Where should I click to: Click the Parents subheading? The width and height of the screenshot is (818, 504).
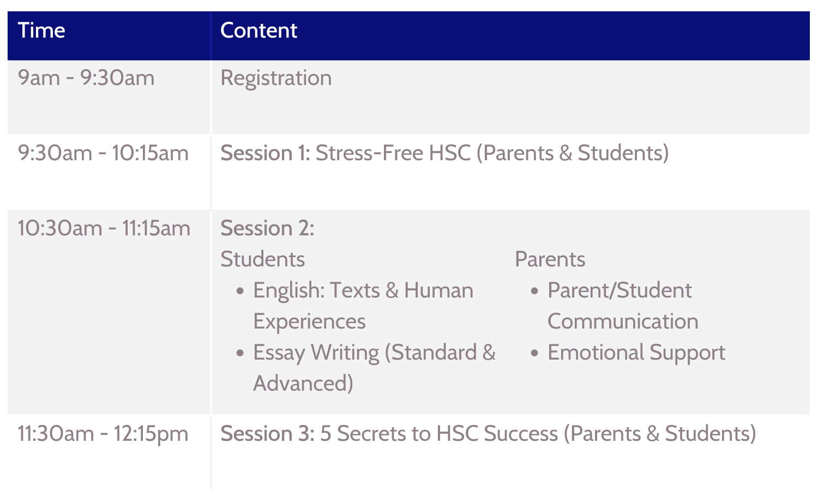tap(550, 259)
